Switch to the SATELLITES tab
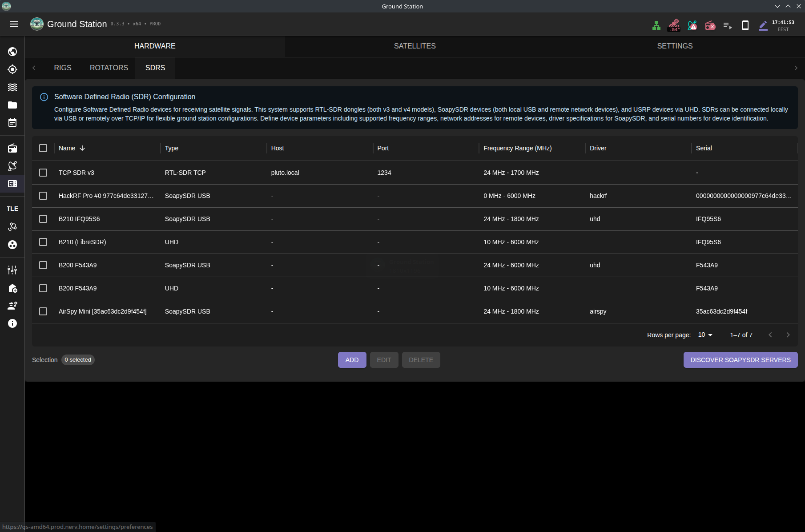The width and height of the screenshot is (805, 532). pyautogui.click(x=415, y=46)
